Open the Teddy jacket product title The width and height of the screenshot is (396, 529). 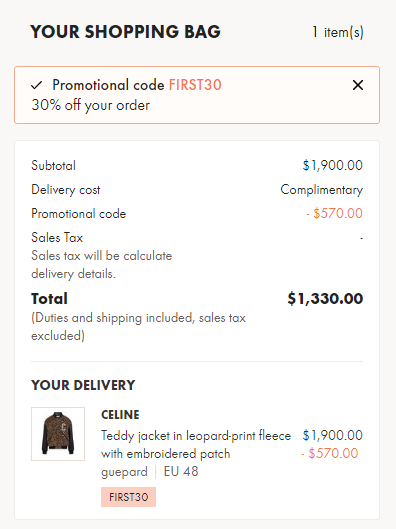(x=196, y=445)
